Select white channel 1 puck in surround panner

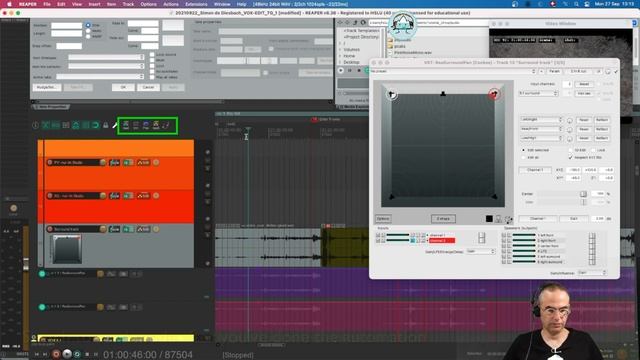[x=392, y=95]
